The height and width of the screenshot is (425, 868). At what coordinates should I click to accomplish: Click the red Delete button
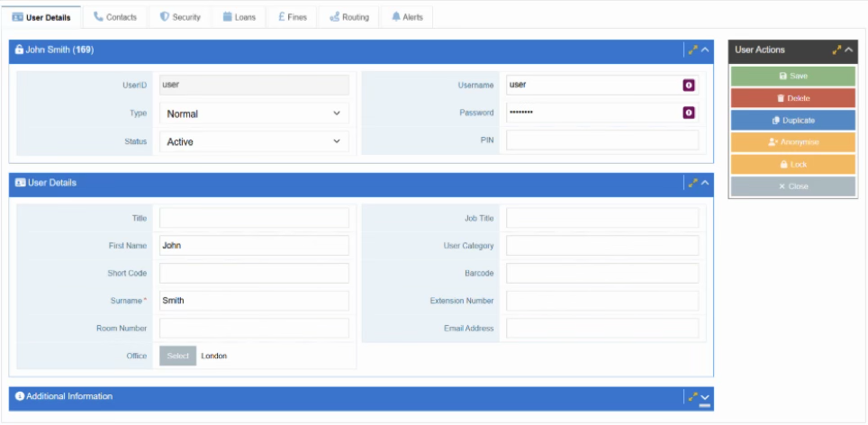pos(792,98)
